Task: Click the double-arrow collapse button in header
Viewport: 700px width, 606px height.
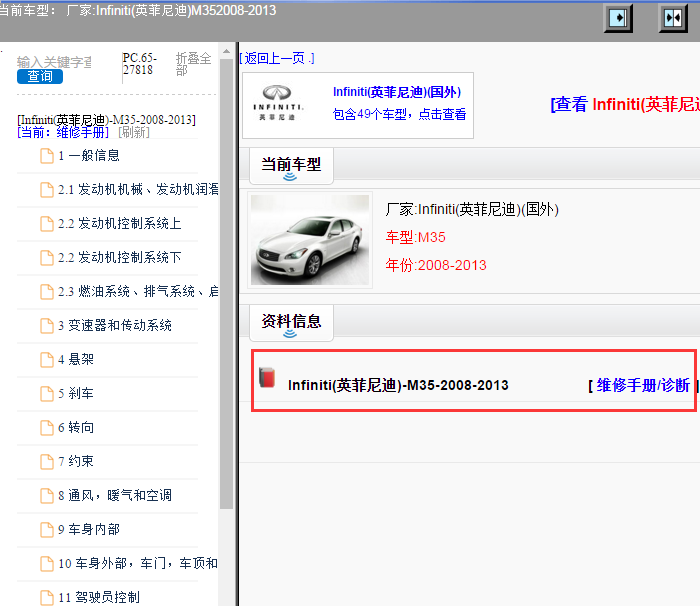Action: 673,18
